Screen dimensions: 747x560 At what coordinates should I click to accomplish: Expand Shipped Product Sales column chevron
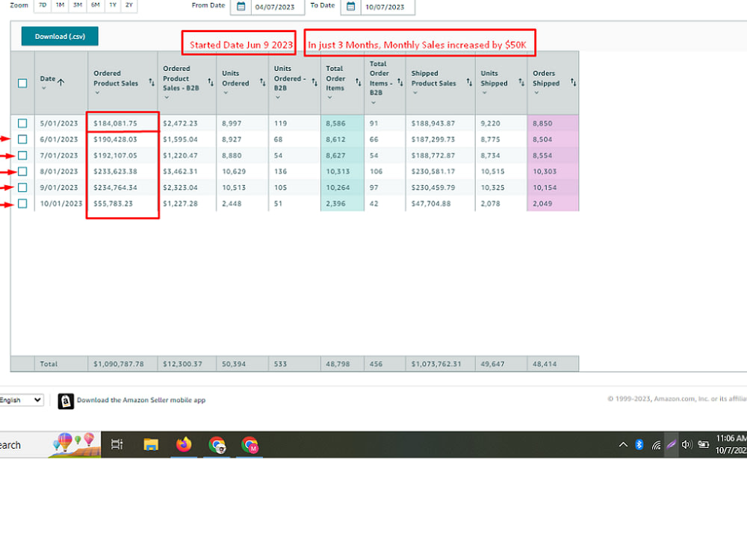[x=415, y=93]
